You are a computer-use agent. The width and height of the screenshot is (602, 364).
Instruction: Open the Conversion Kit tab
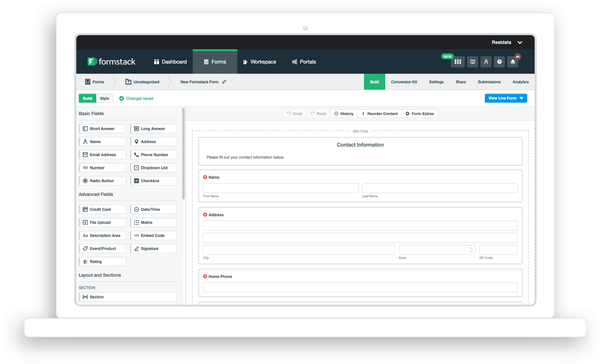point(404,82)
